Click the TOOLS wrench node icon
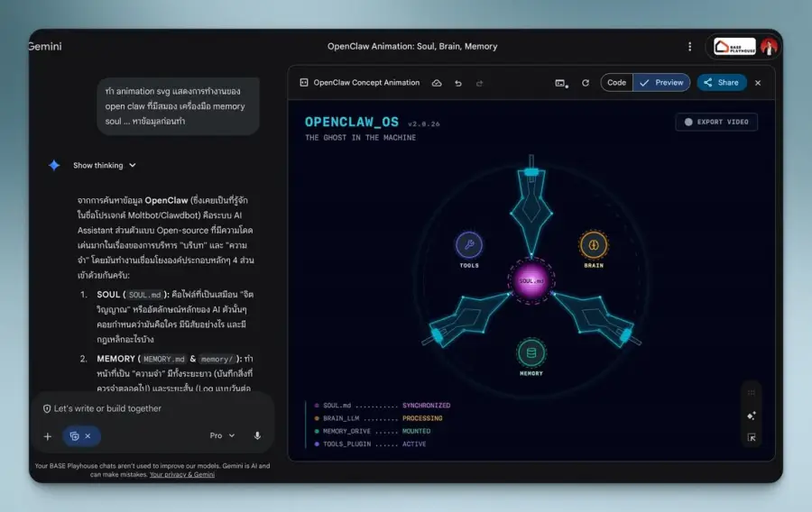812x512 pixels. [469, 244]
